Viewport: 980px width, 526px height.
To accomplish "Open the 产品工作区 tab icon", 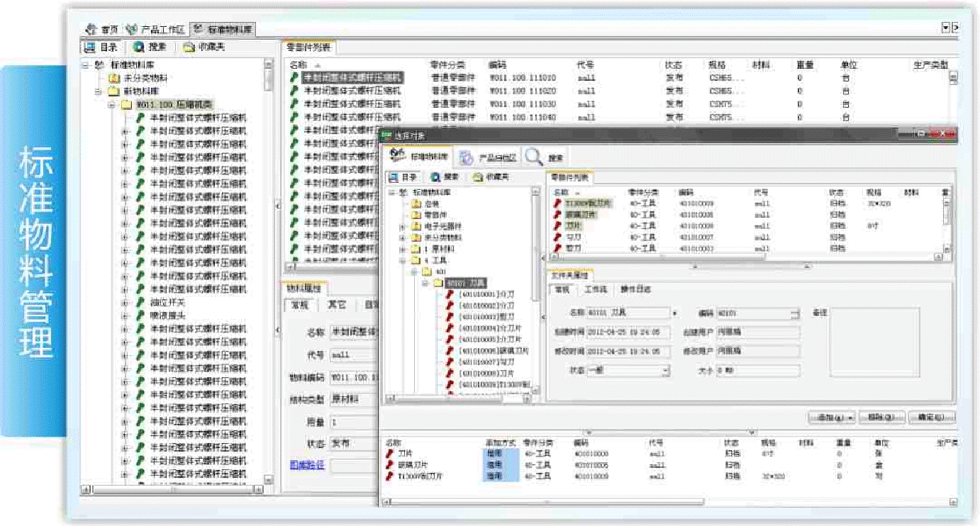I will pos(131,30).
